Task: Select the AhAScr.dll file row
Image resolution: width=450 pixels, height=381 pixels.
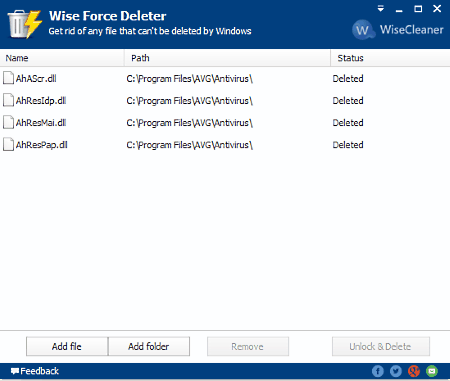Action: click(x=225, y=79)
